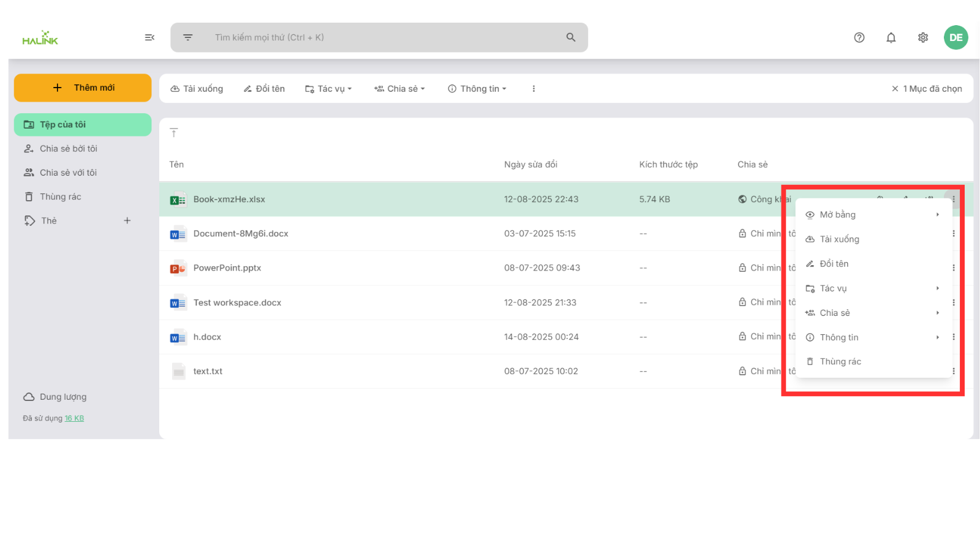Open Tệp của tôi in sidebar
Viewport: 980px width, 551px height.
tap(83, 124)
